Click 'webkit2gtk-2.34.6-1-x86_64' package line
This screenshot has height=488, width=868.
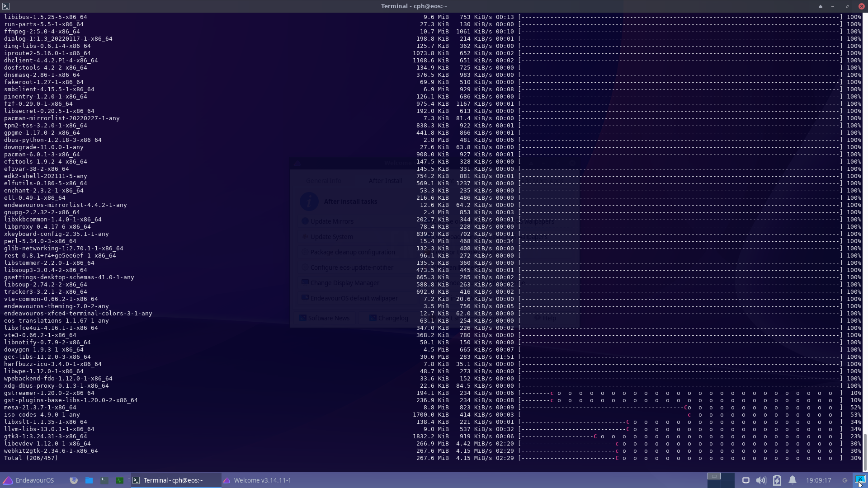pyautogui.click(x=51, y=451)
